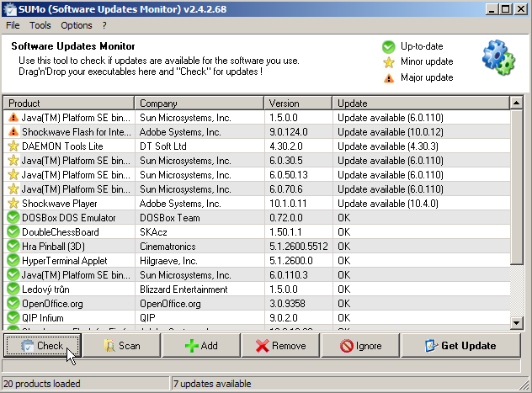Click the star icon on Java version 6.0.70.6 row
This screenshot has height=393, width=532.
click(13, 189)
